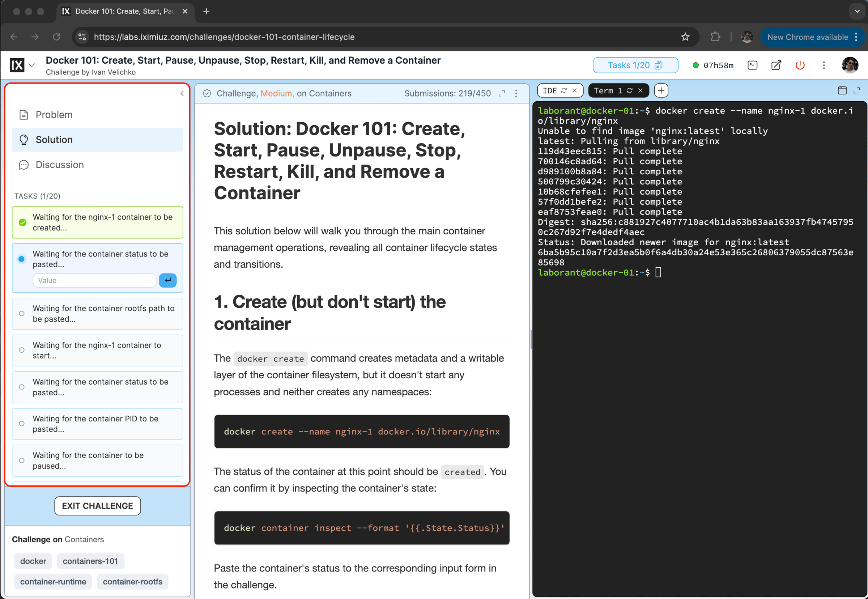
Task: Select the container PID task radio
Action: 22,424
